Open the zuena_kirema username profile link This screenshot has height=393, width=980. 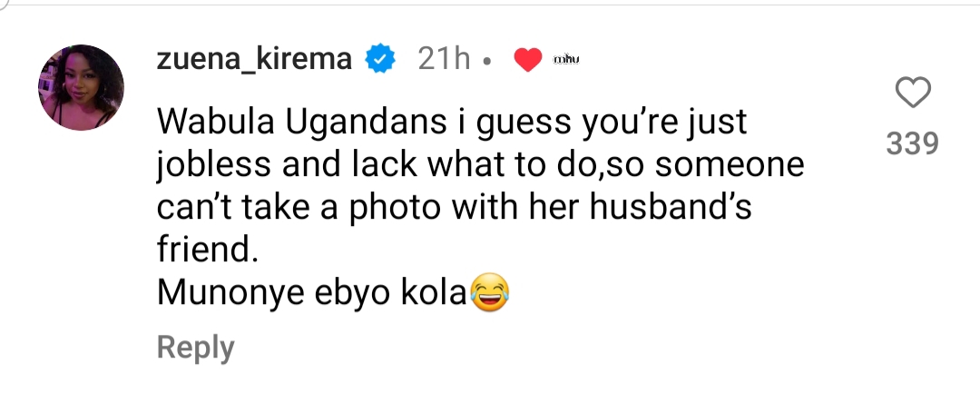[255, 60]
